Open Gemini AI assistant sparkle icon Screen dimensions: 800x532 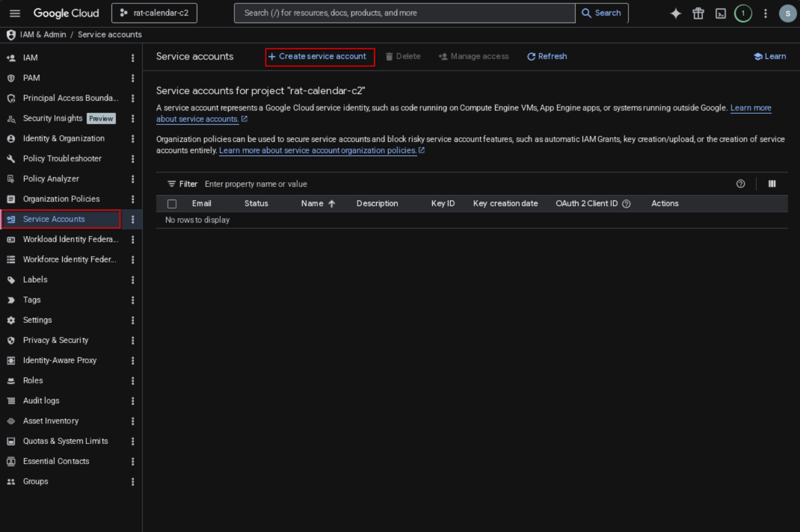tap(676, 13)
